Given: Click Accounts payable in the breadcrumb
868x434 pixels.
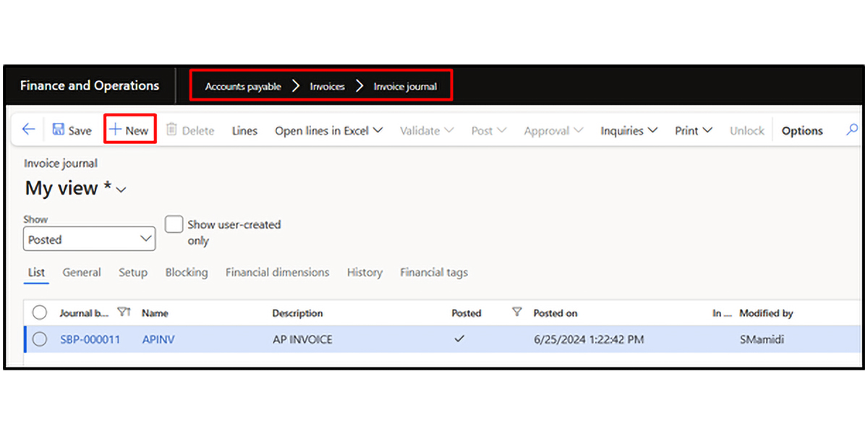Looking at the screenshot, I should 243,87.
